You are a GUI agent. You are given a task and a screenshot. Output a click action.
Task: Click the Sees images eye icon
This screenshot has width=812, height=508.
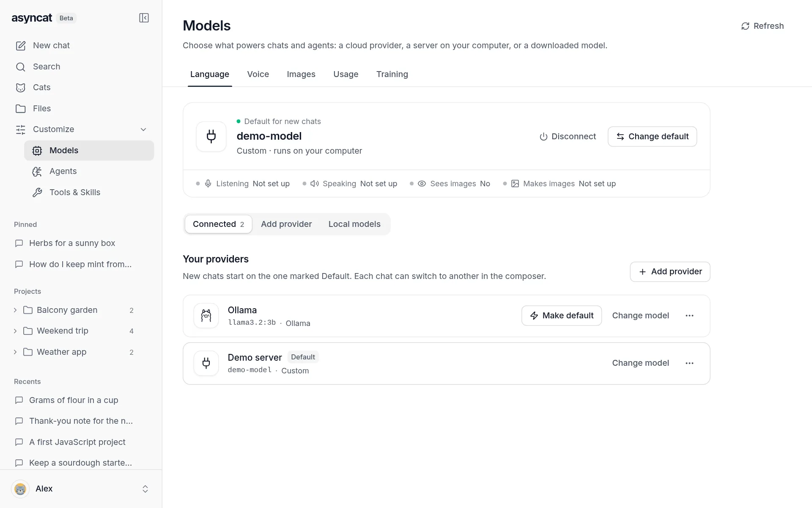tap(422, 184)
